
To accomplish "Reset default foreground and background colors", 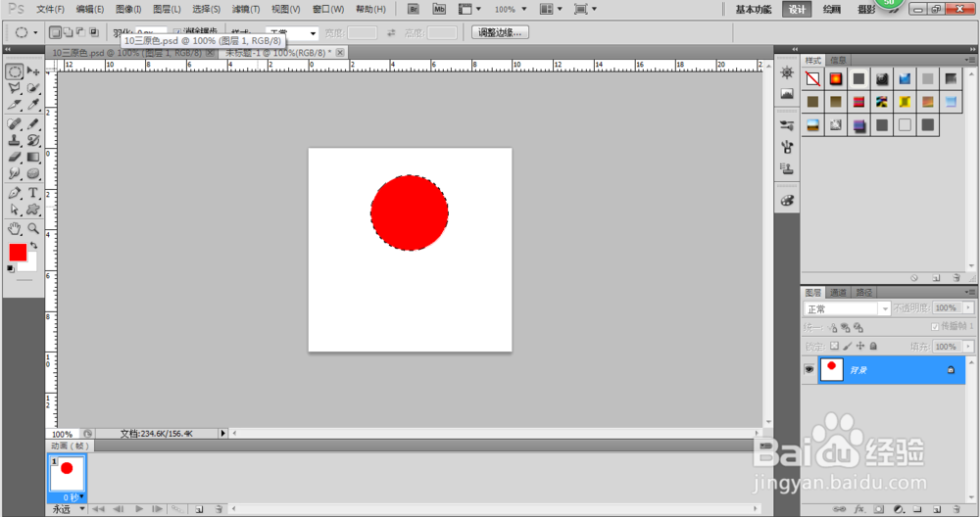I will click(x=11, y=268).
